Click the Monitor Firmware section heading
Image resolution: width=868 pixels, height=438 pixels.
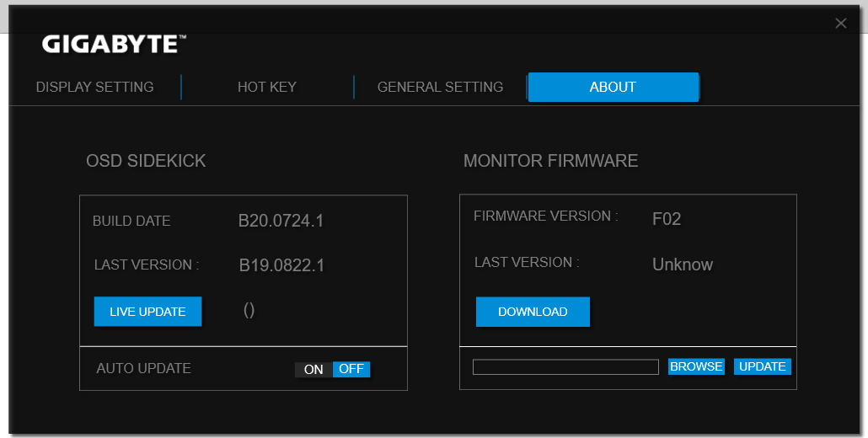(x=550, y=161)
